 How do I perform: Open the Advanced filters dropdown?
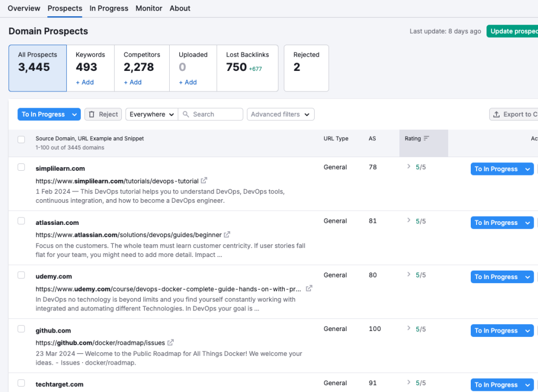point(281,114)
